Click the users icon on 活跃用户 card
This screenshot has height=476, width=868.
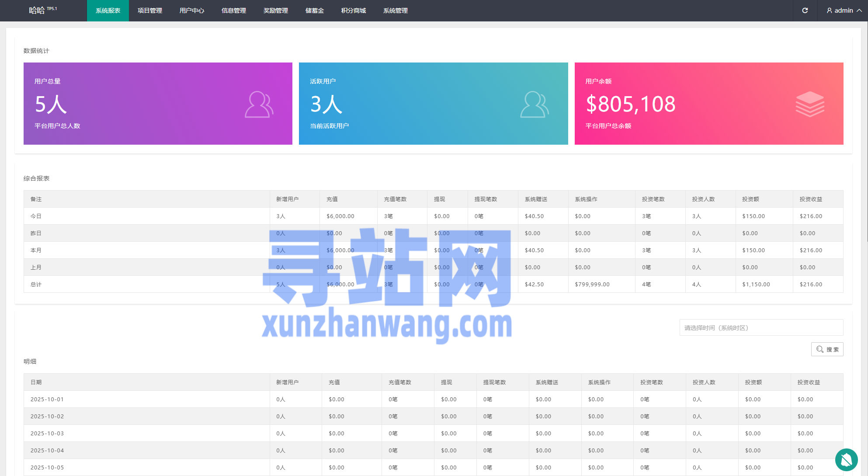click(534, 104)
